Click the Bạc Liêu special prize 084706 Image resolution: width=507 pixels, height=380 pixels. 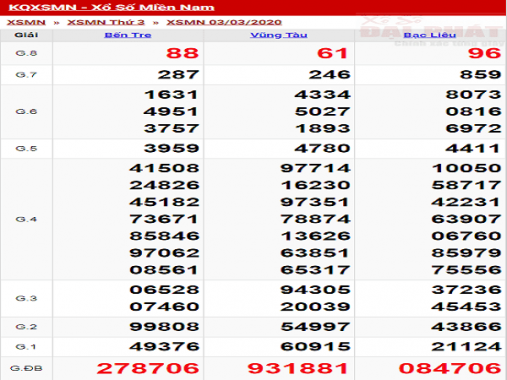coord(450,368)
